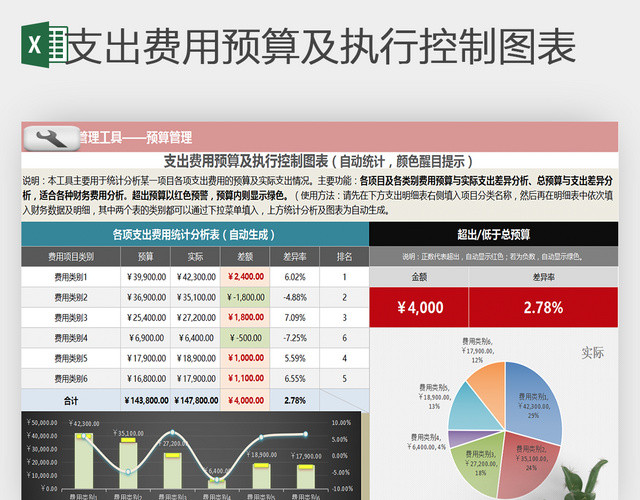Image resolution: width=640 pixels, height=500 pixels.
Task: Click the wrench tool button
Action: pos(52,138)
